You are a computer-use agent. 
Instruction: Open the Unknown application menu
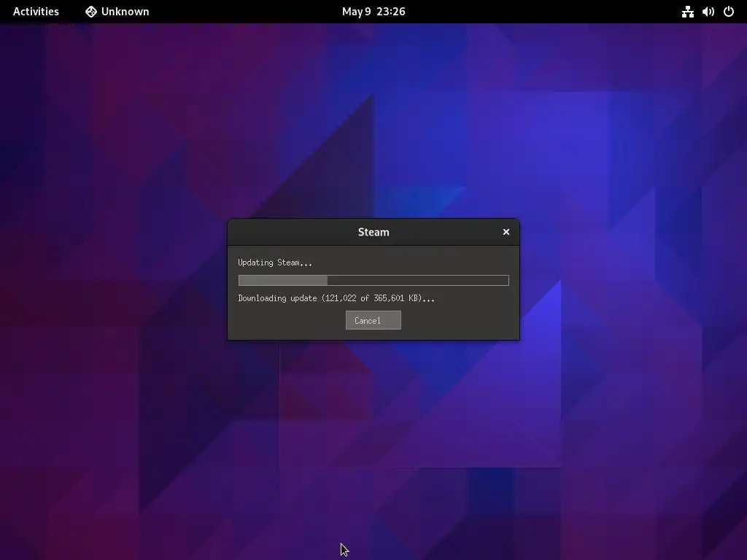117,12
